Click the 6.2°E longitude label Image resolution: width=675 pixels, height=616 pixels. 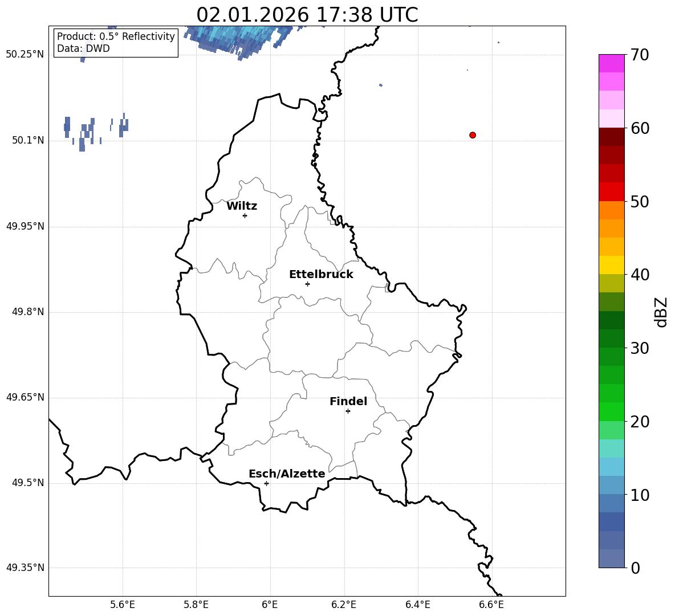(344, 605)
